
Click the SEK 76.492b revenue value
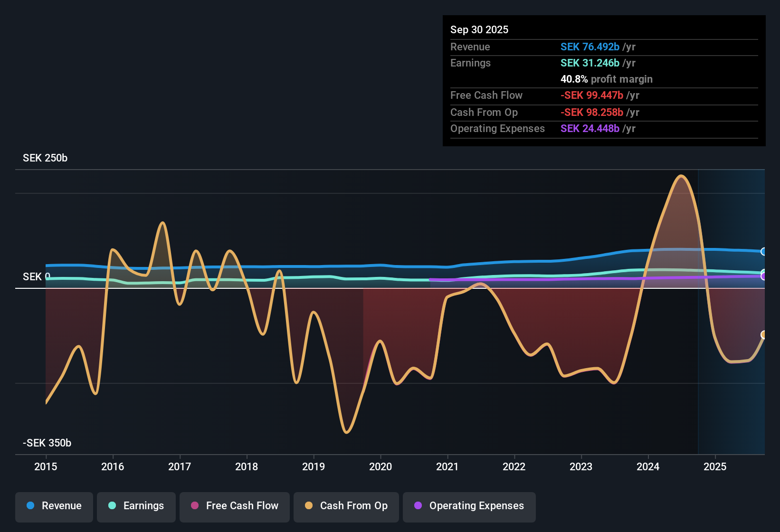[590, 47]
